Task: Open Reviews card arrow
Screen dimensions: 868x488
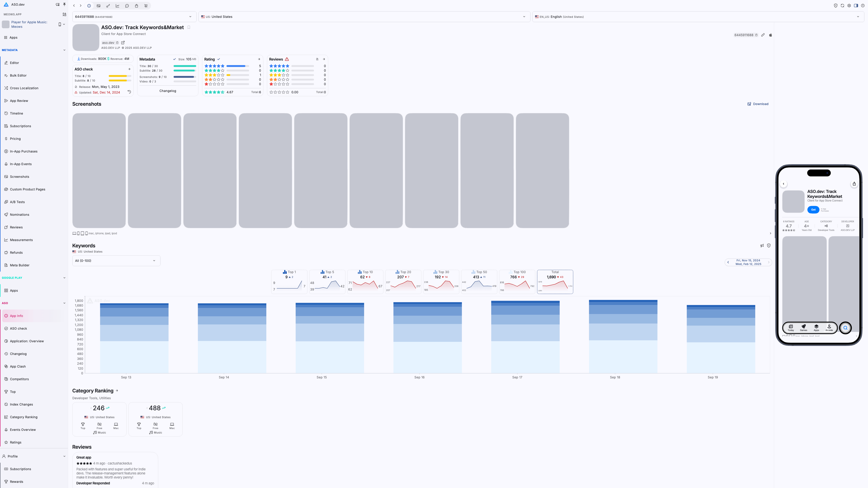Action: pos(324,59)
